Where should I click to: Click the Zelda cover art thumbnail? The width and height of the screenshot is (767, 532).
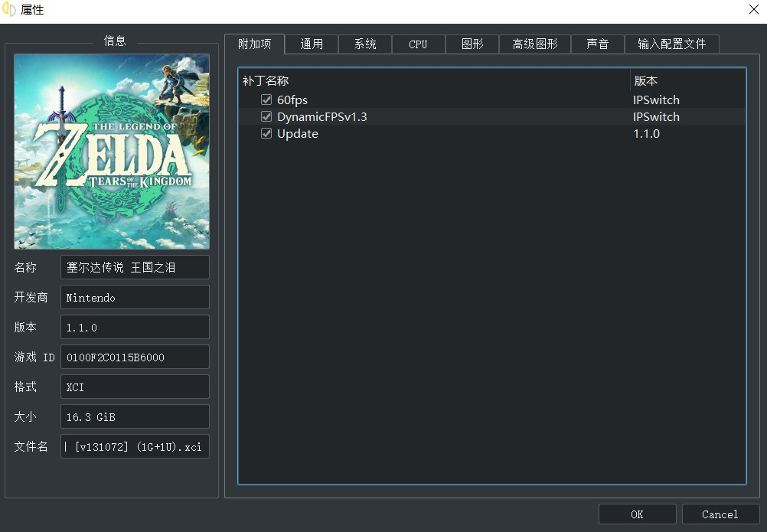tap(111, 151)
